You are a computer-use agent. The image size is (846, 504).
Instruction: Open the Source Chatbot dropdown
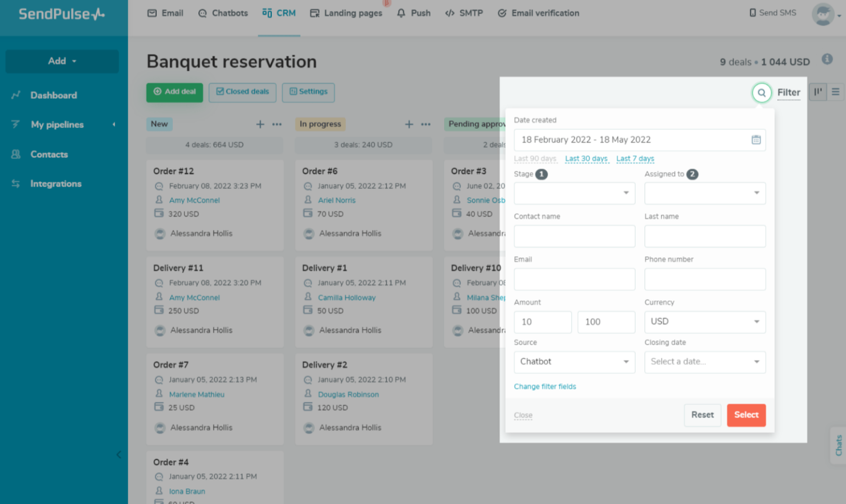coord(574,362)
